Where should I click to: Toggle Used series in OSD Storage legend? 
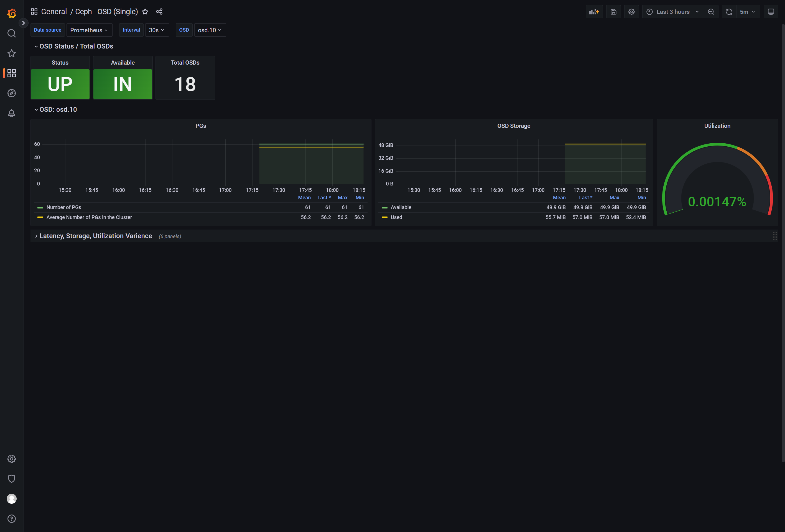click(396, 217)
